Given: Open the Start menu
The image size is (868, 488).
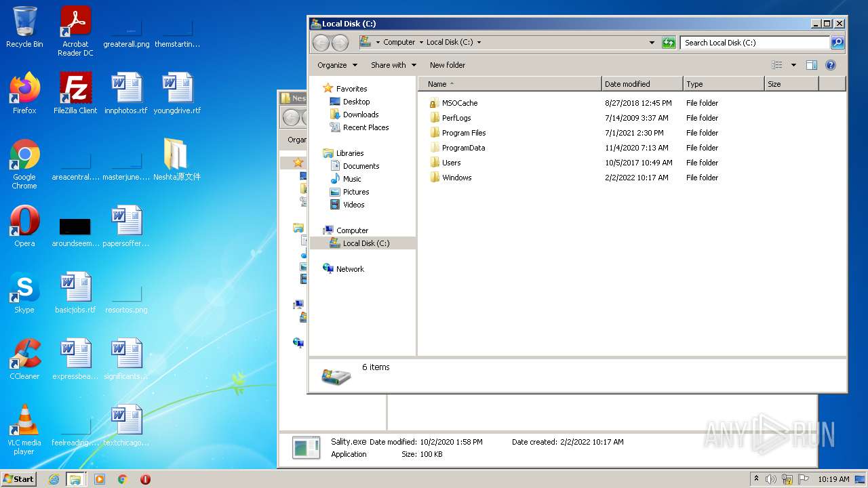Looking at the screenshot, I should [19, 479].
